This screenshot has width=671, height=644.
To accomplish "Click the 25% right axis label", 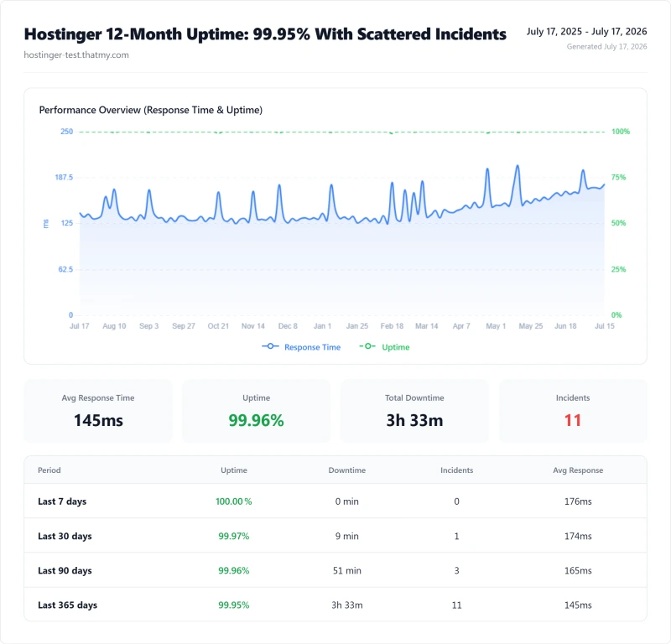I will coord(618,269).
